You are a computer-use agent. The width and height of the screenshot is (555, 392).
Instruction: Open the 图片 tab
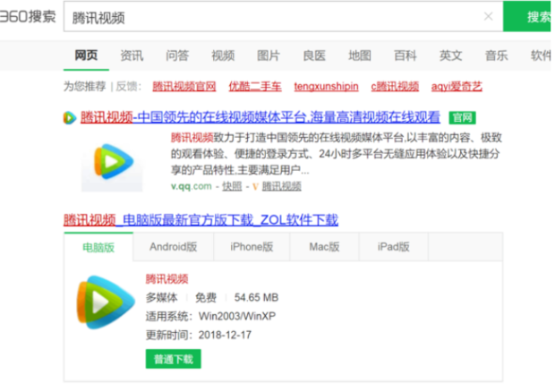pos(269,55)
